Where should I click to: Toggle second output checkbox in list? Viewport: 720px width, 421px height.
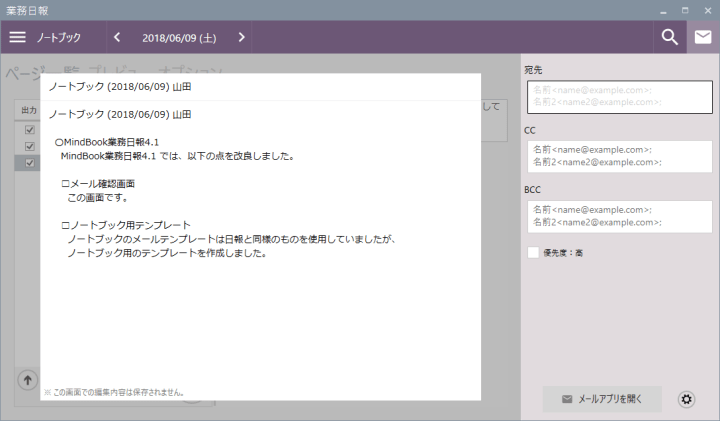(30, 146)
